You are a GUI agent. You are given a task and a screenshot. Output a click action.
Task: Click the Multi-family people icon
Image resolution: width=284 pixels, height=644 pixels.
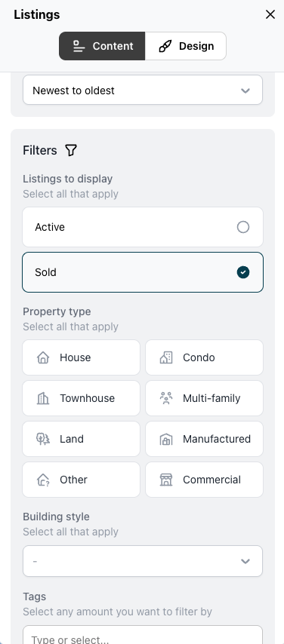[x=166, y=398]
